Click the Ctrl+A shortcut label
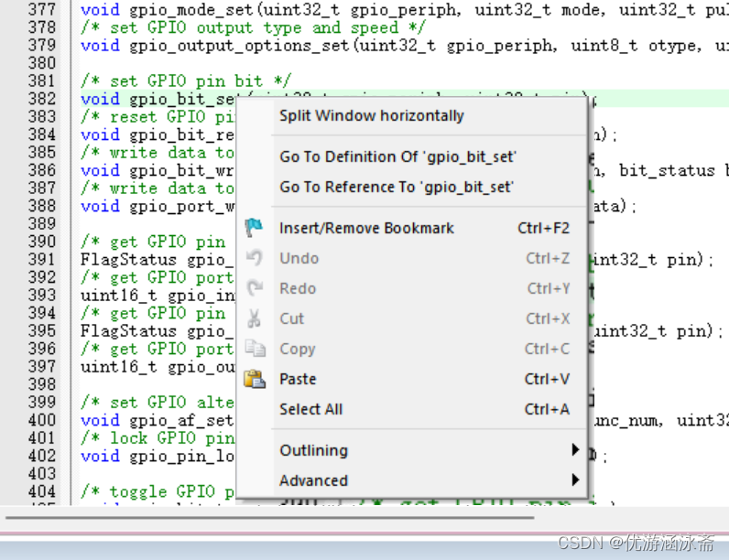The image size is (729, 560). [547, 409]
